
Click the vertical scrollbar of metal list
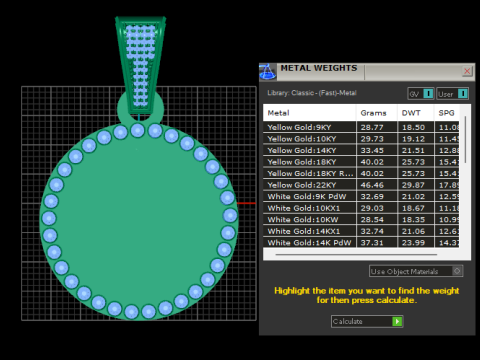(x=465, y=139)
